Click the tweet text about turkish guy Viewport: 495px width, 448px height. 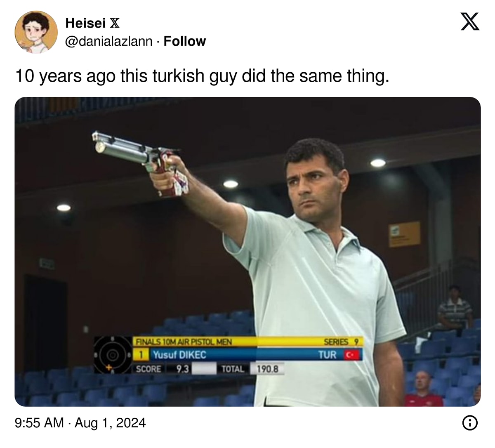click(202, 76)
